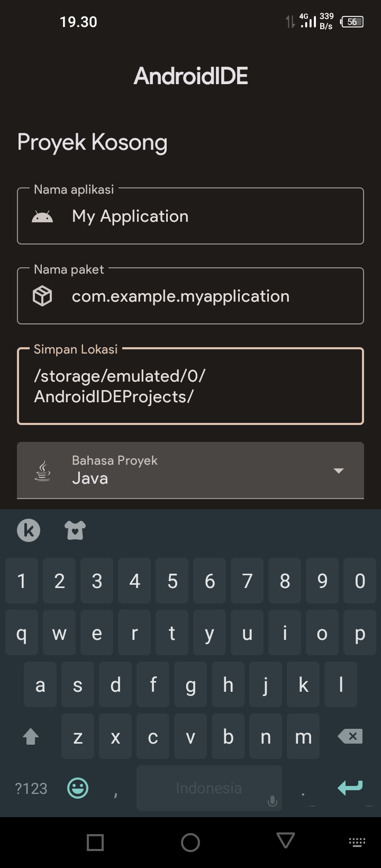Screen dimensions: 381x868
Task: Click the Java cup icon in Bahasa Proyek
Action: coord(42,471)
